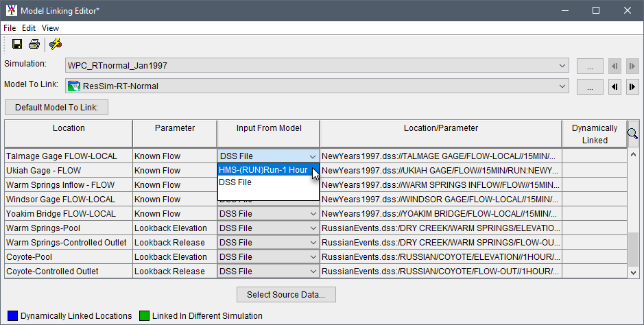Click the blue Dynamically Linked Locations swatch
Viewport: 644px width, 325px height.
[10, 316]
